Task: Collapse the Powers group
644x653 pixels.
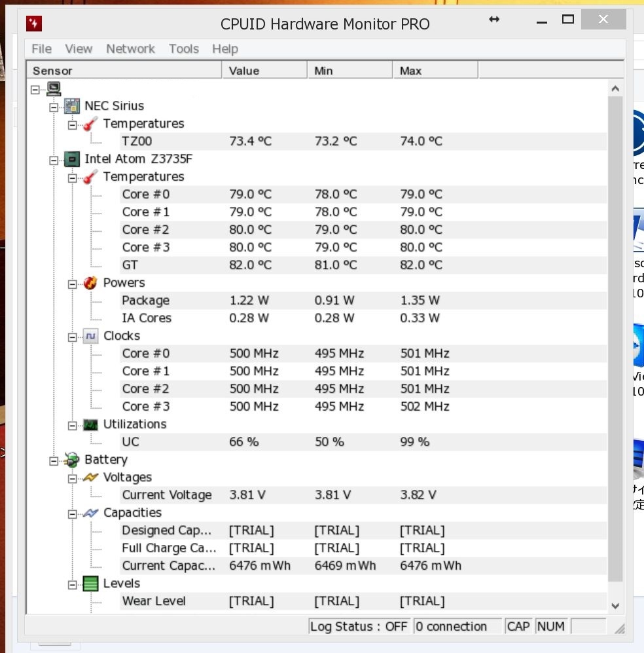Action: [73, 284]
